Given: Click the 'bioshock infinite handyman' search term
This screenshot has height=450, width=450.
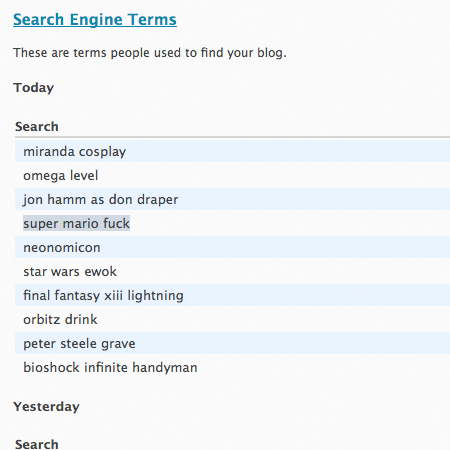Looking at the screenshot, I should click(110, 367).
